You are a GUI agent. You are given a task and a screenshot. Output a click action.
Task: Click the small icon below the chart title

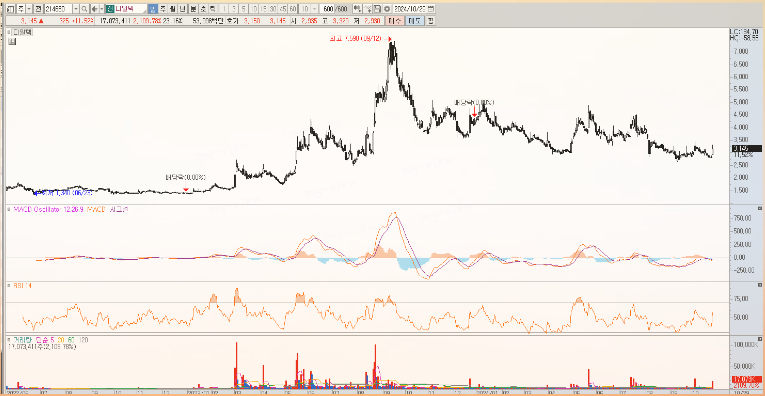12,42
